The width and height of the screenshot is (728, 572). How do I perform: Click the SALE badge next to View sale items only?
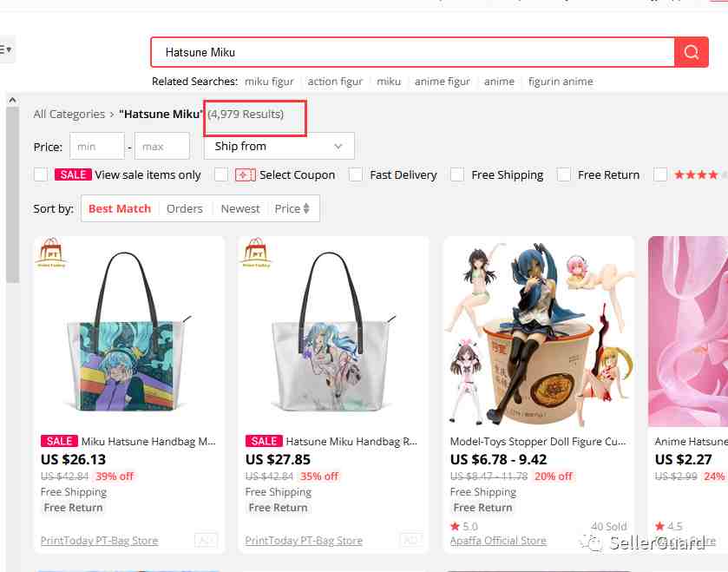click(x=73, y=174)
